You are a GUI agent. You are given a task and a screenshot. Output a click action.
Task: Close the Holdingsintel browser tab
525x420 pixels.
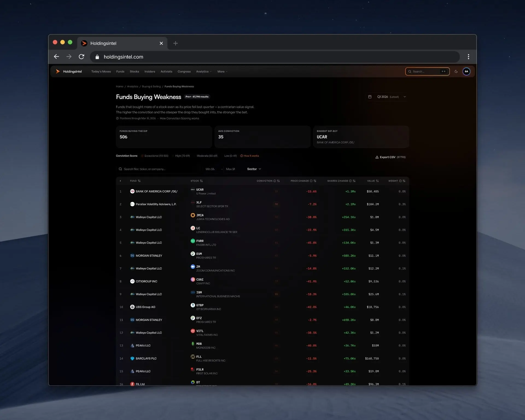point(161,43)
